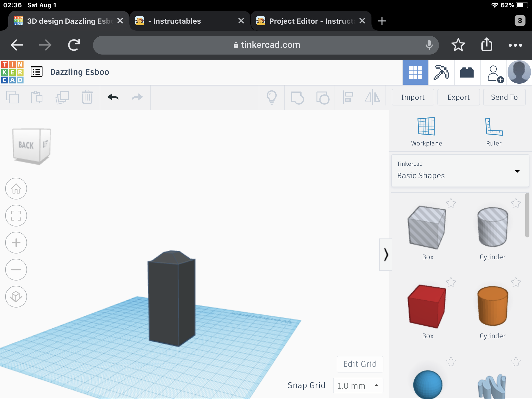The image size is (532, 399).
Task: Select the orange Cylinder shape
Action: [493, 306]
